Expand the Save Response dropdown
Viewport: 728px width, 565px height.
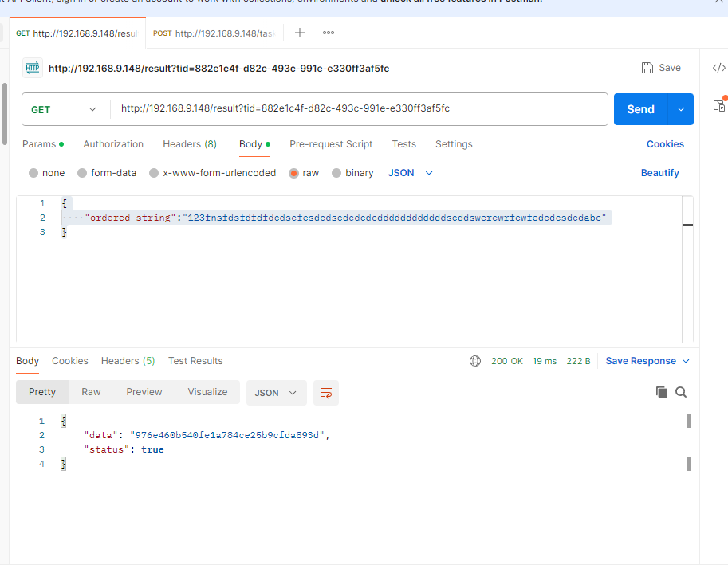click(x=686, y=361)
